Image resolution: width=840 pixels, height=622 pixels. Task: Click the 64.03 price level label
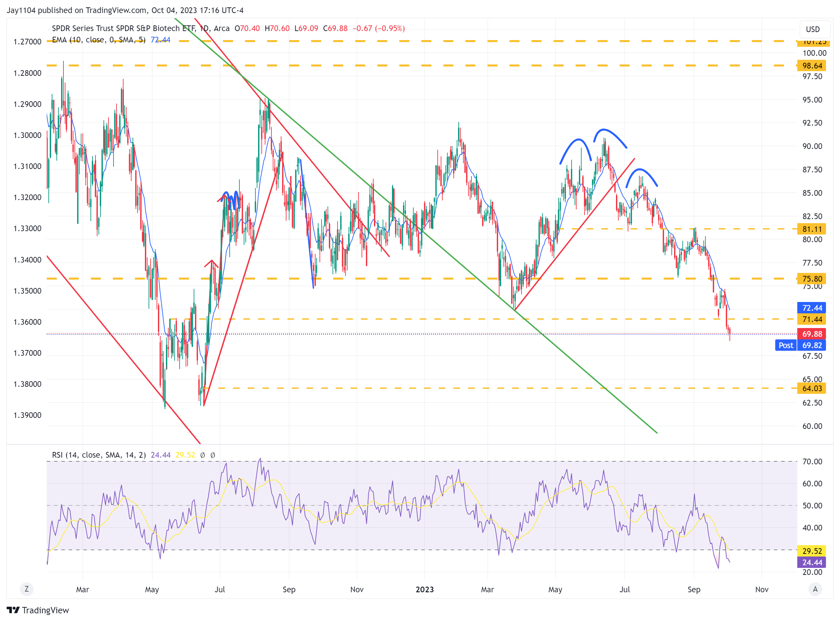811,388
